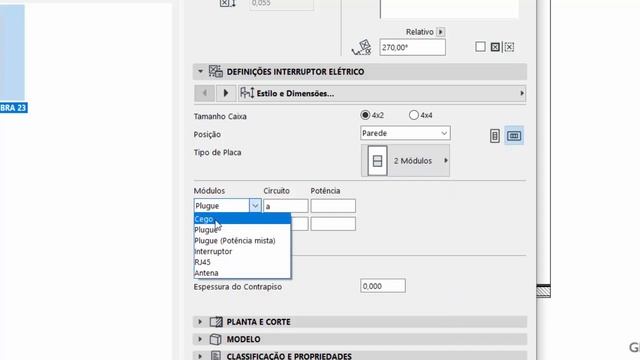Open the 2 Módulos plate type selector
Viewport: 640px width, 360px height.
coord(405,161)
